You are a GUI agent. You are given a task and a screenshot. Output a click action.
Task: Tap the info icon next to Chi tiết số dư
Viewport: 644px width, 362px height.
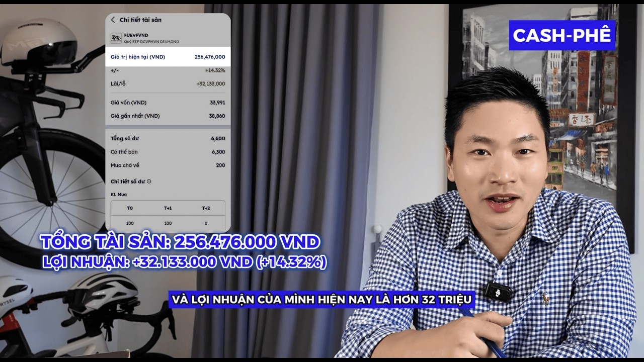click(x=149, y=182)
